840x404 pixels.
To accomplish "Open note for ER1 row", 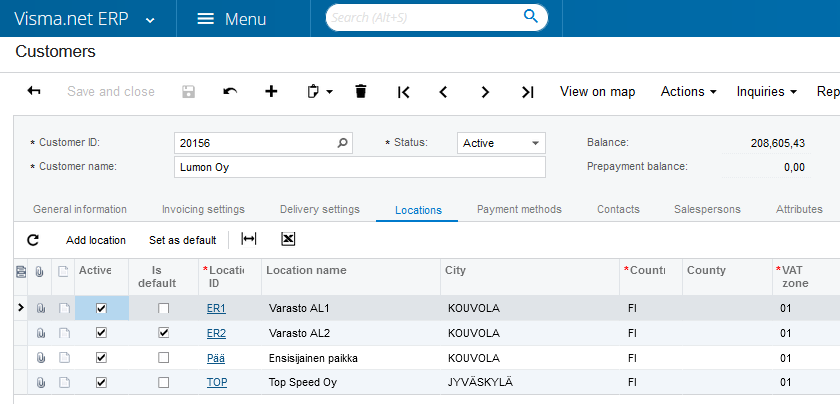I will click(x=64, y=309).
